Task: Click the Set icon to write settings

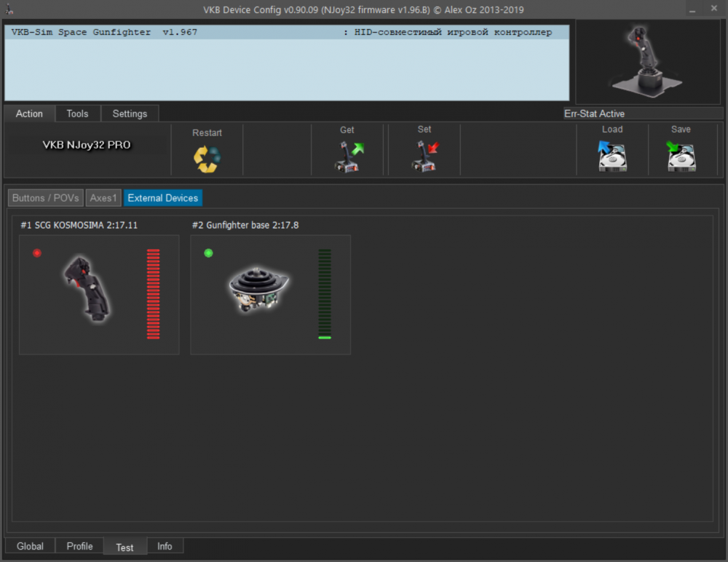Action: (424, 154)
